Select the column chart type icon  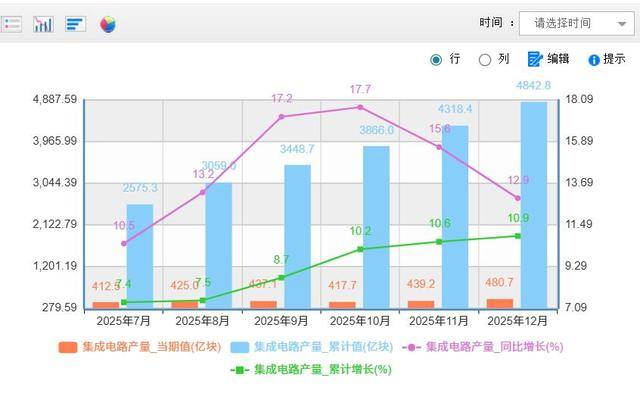click(43, 23)
